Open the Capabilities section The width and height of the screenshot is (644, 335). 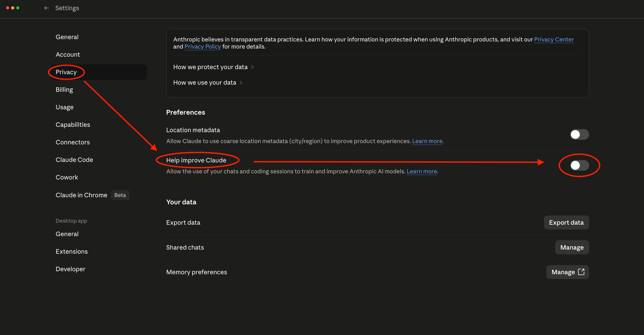(x=73, y=125)
